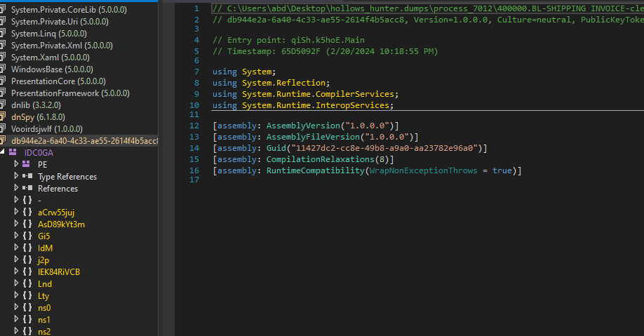Screen dimensions: 644x336
Task: Select System.Private.CoreLib (5.0.0.0) assembly
Action: click(69, 9)
